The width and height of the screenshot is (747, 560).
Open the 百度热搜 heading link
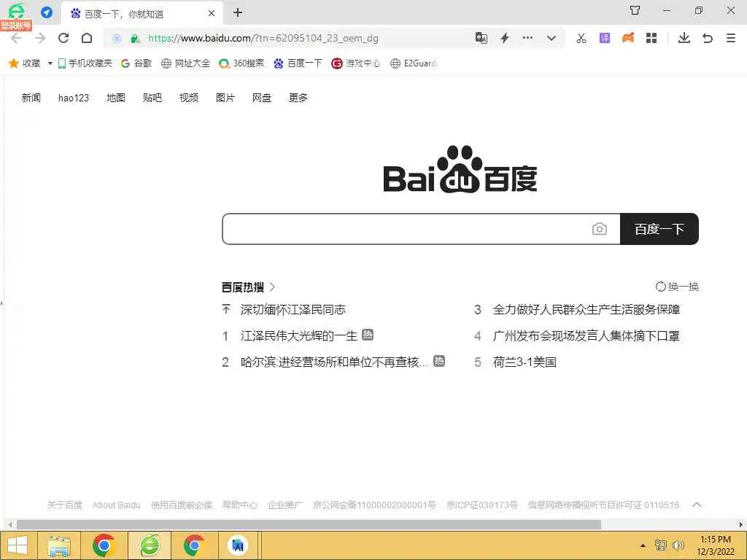point(248,287)
